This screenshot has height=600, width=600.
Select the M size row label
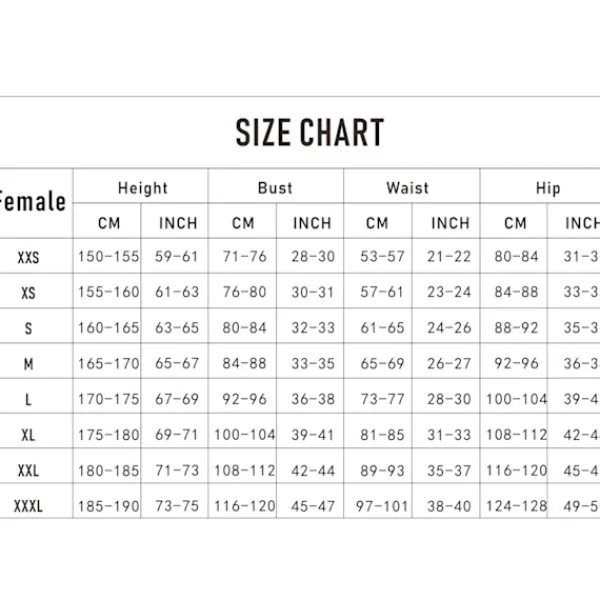[x=29, y=364]
